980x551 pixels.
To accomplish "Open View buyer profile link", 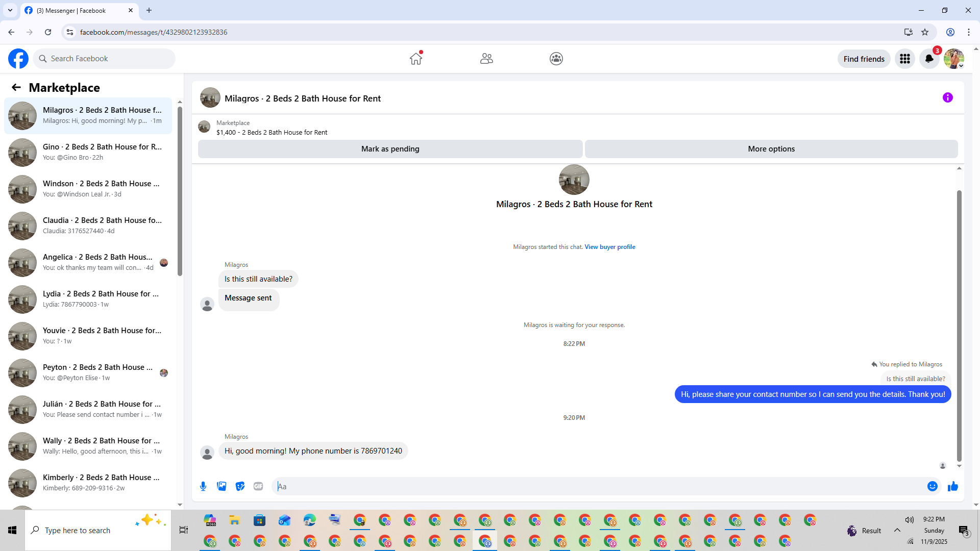I will click(x=610, y=247).
